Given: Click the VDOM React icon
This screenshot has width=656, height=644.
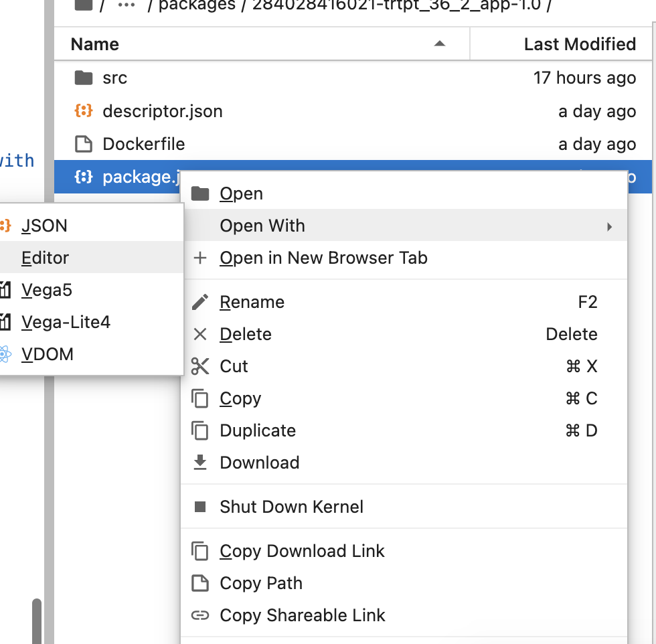Looking at the screenshot, I should (x=5, y=354).
